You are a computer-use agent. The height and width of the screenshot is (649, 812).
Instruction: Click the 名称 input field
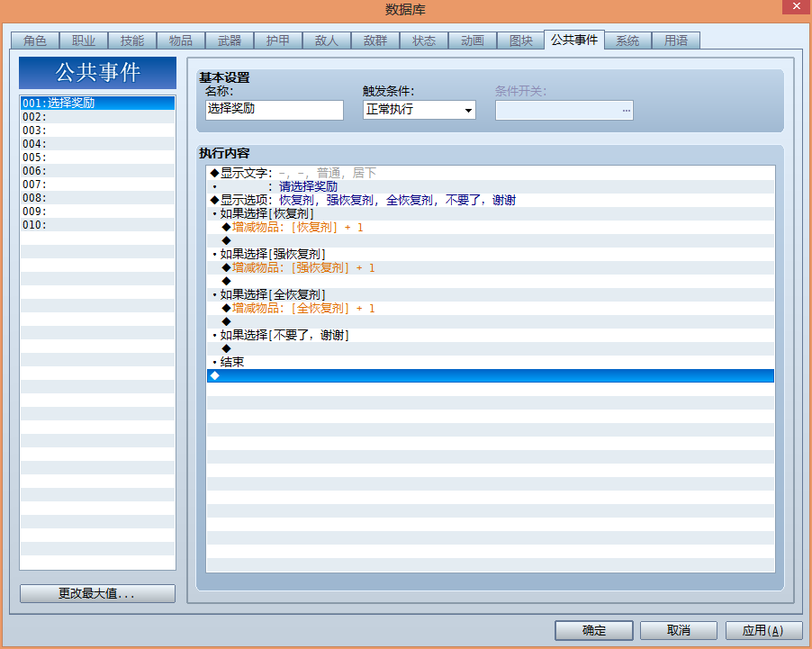click(x=275, y=110)
